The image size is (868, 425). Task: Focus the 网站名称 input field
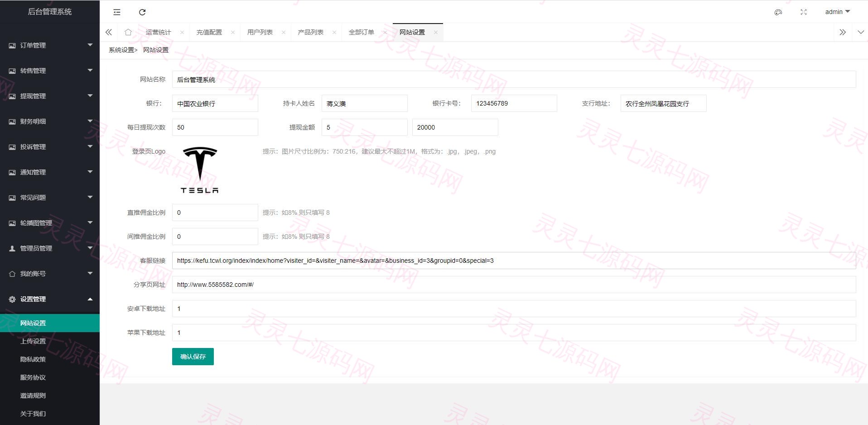pos(514,79)
